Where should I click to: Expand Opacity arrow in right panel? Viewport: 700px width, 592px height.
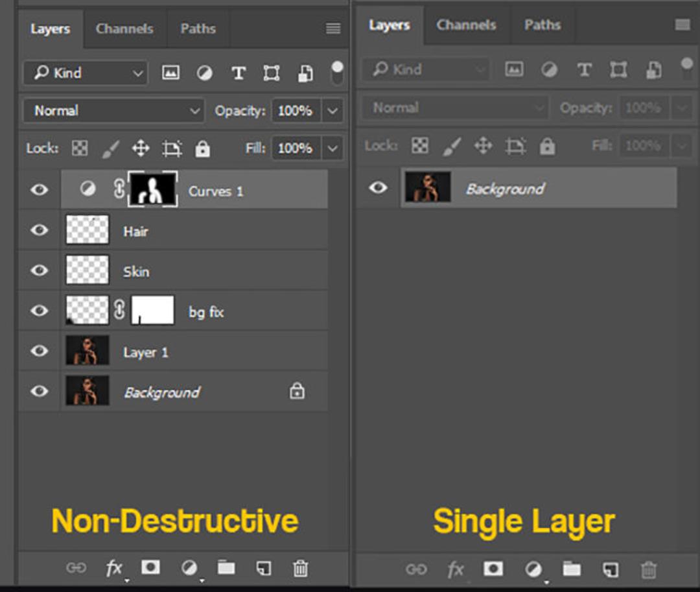682,108
